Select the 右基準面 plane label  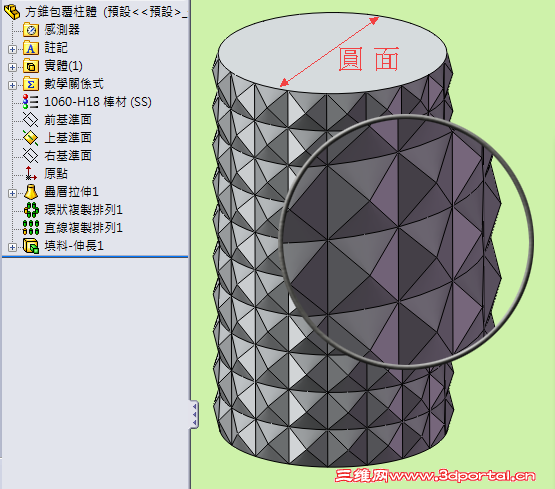[68, 156]
